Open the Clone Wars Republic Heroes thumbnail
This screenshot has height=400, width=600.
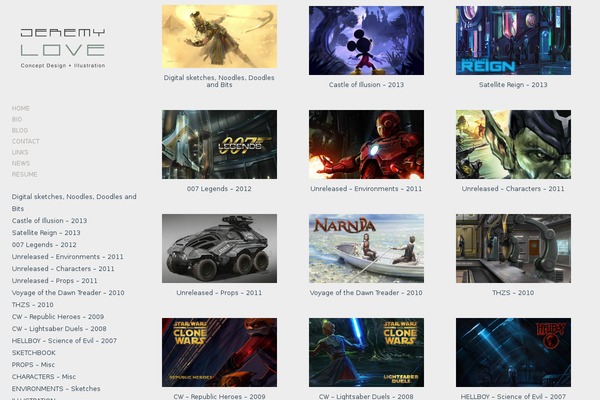point(219,352)
